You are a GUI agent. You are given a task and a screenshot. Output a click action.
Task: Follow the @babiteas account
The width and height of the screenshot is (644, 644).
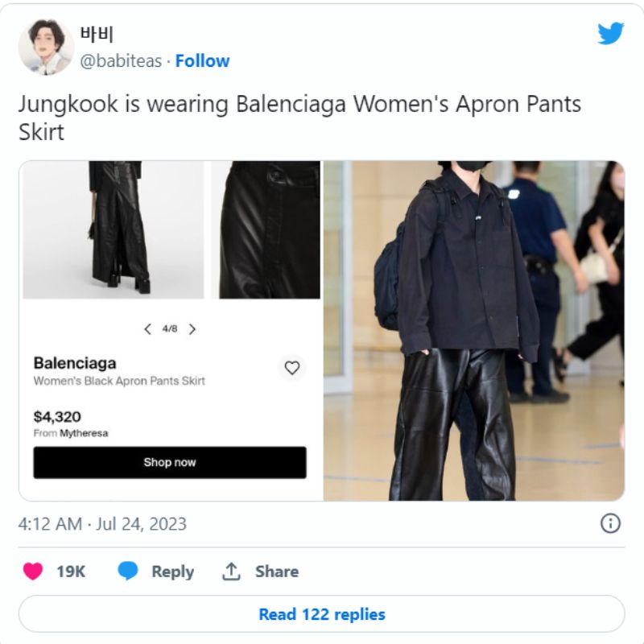pyautogui.click(x=202, y=61)
